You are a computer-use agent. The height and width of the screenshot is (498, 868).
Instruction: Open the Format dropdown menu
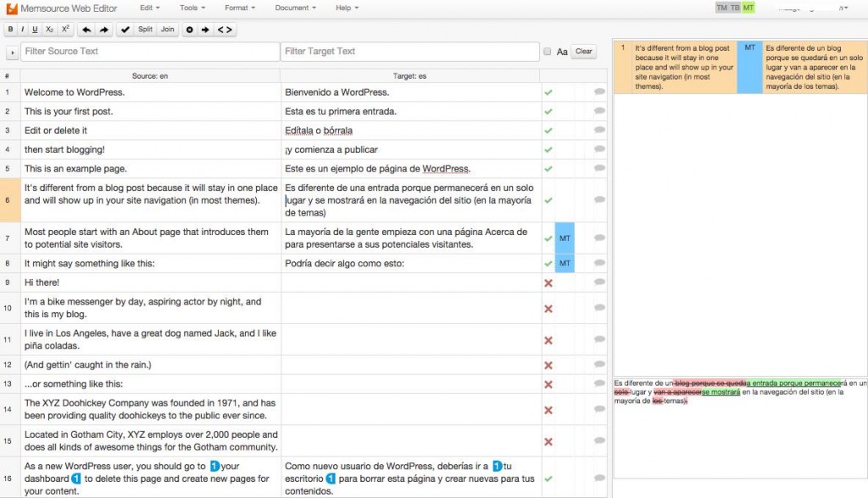coord(240,8)
